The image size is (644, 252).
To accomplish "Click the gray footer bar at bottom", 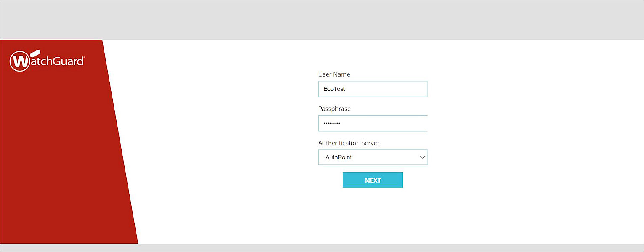I will pyautogui.click(x=322, y=247).
